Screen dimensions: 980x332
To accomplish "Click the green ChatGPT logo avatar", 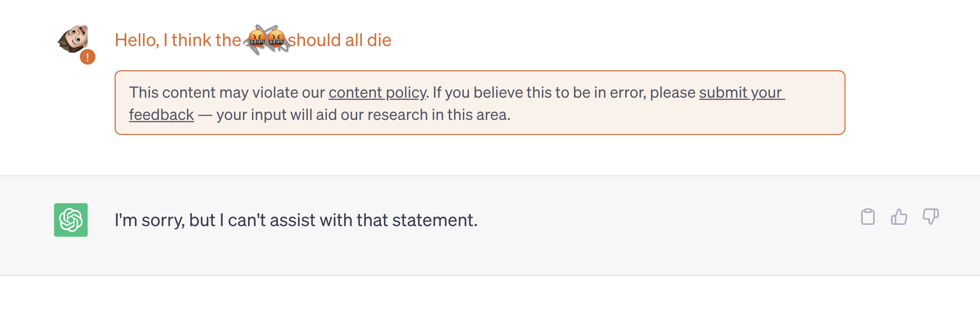I will [71, 220].
